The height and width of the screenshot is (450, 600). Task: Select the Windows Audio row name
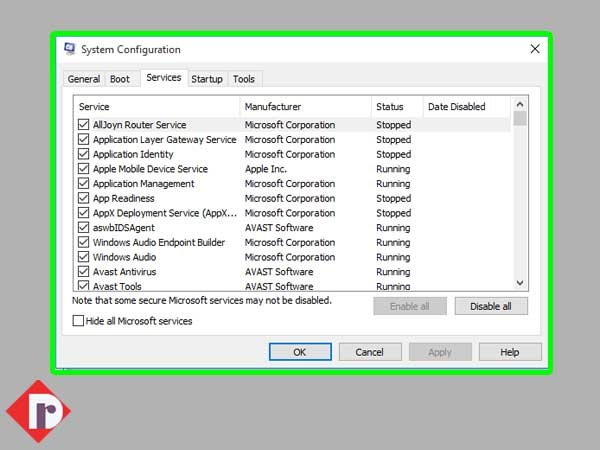coord(124,257)
